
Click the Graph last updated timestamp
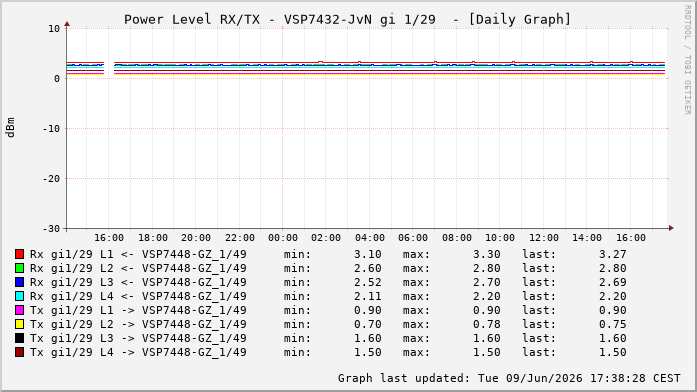tap(509, 378)
